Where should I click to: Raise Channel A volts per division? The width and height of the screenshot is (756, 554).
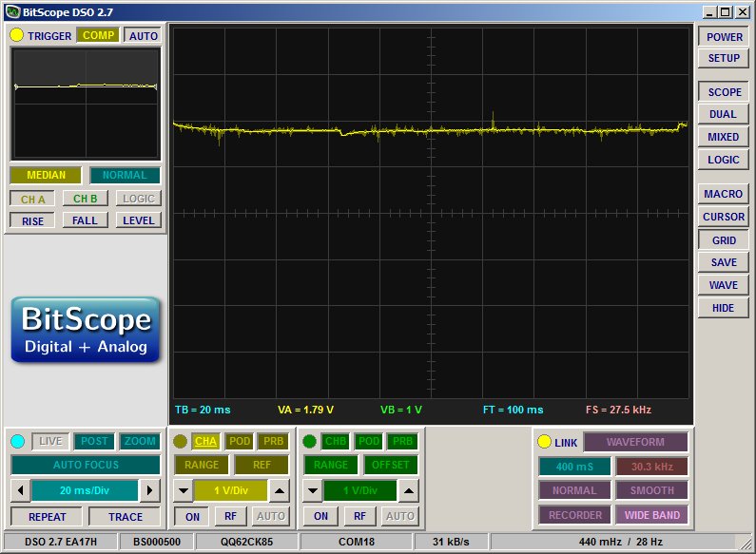point(280,491)
